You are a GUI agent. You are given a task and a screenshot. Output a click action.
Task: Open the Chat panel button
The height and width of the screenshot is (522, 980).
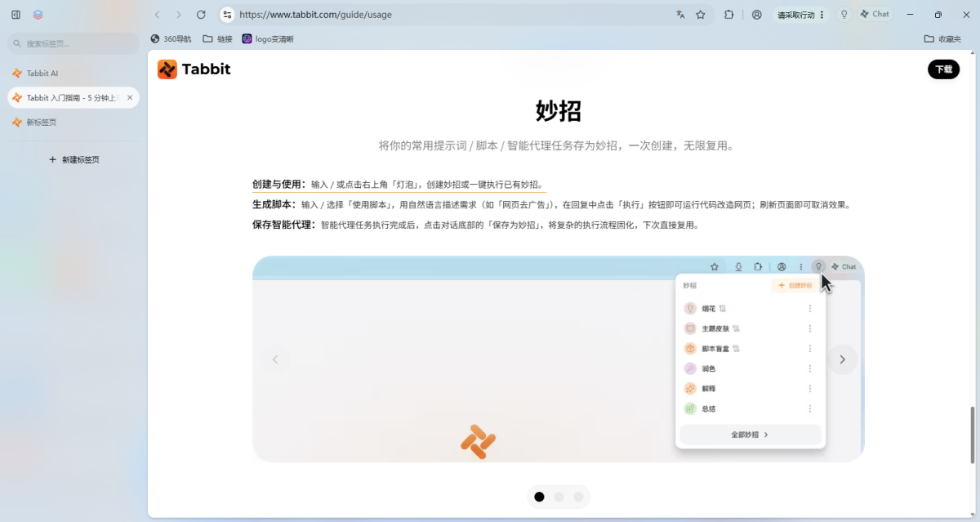point(875,15)
